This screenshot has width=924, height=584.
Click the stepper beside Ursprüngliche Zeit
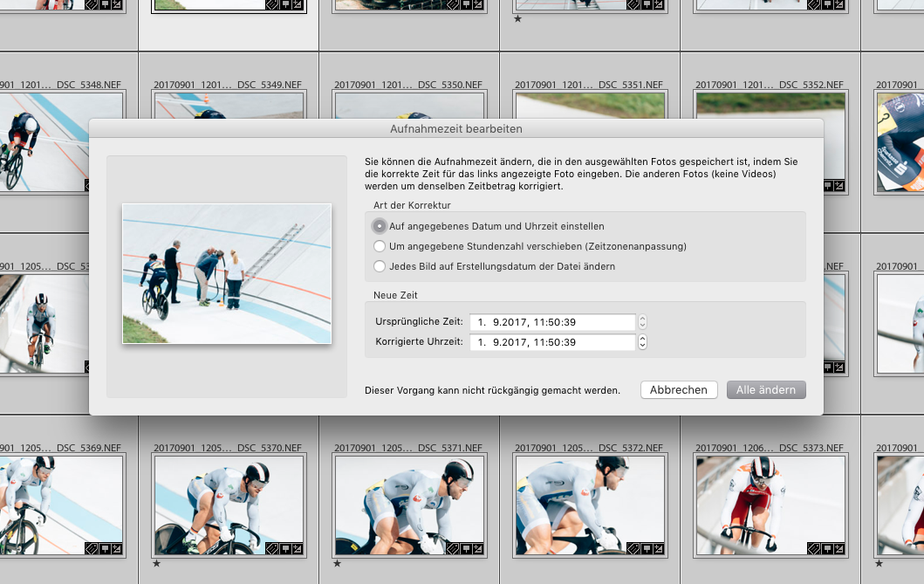click(x=643, y=322)
